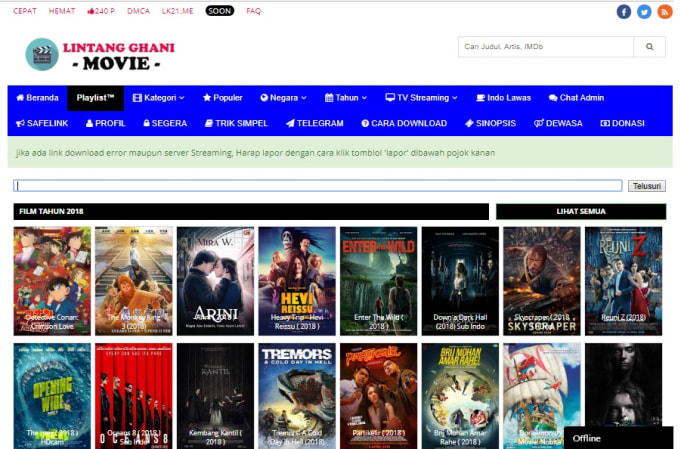
Task: Open Down a Dark Hall poster
Action: point(460,281)
